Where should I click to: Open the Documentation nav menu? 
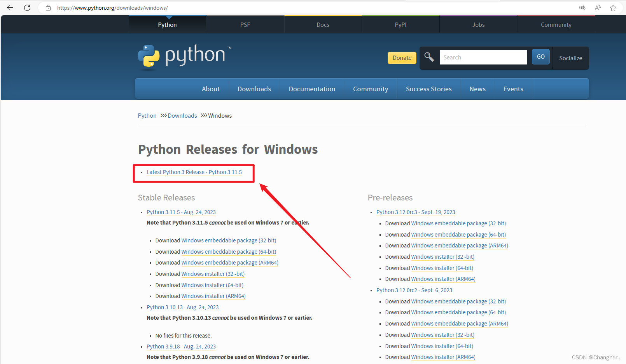[312, 89]
